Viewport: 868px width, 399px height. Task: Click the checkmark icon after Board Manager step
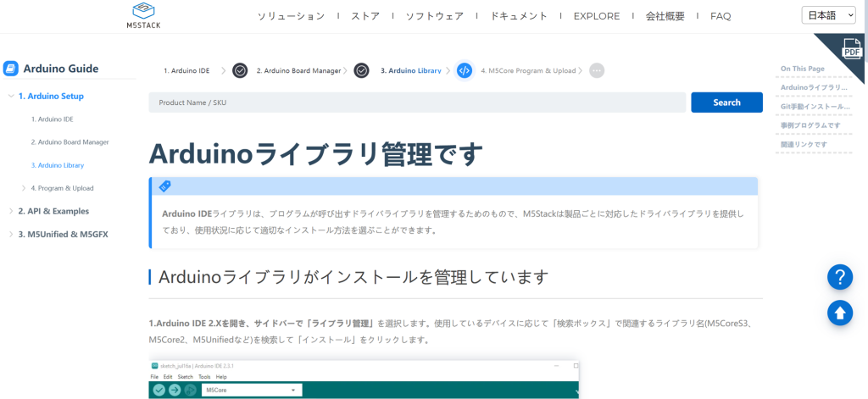click(x=361, y=71)
